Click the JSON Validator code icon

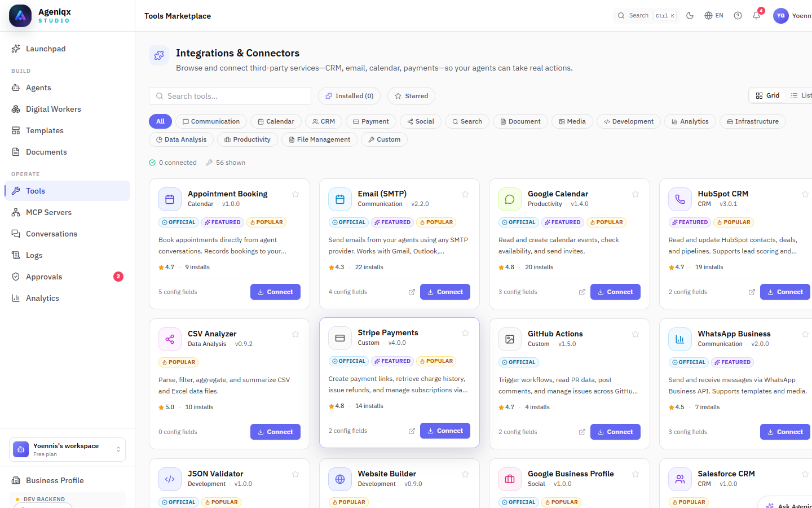click(170, 479)
